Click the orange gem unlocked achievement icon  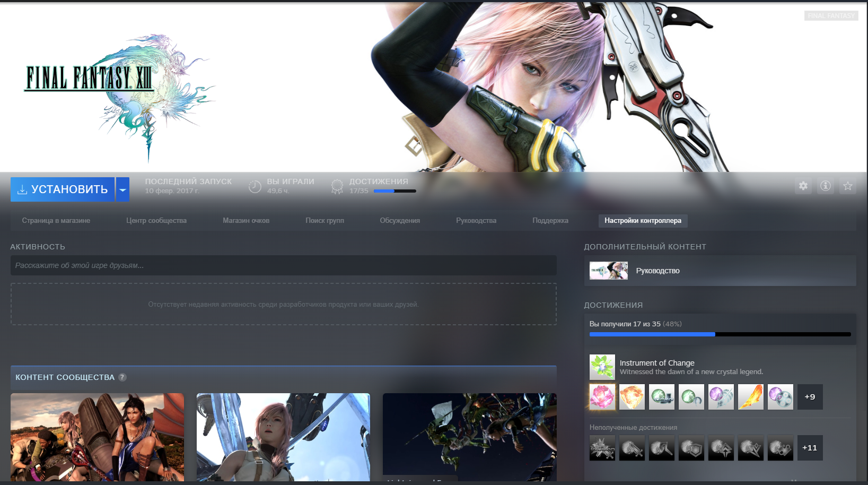(x=632, y=397)
